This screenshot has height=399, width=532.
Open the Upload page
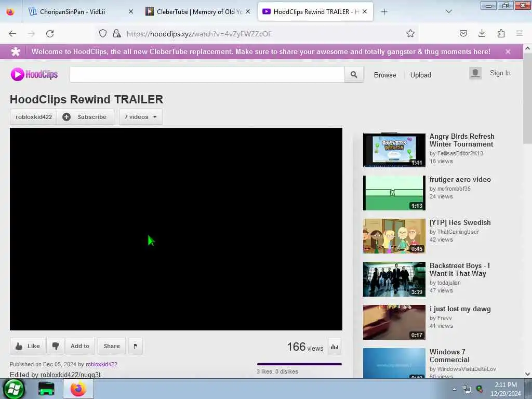tap(421, 75)
